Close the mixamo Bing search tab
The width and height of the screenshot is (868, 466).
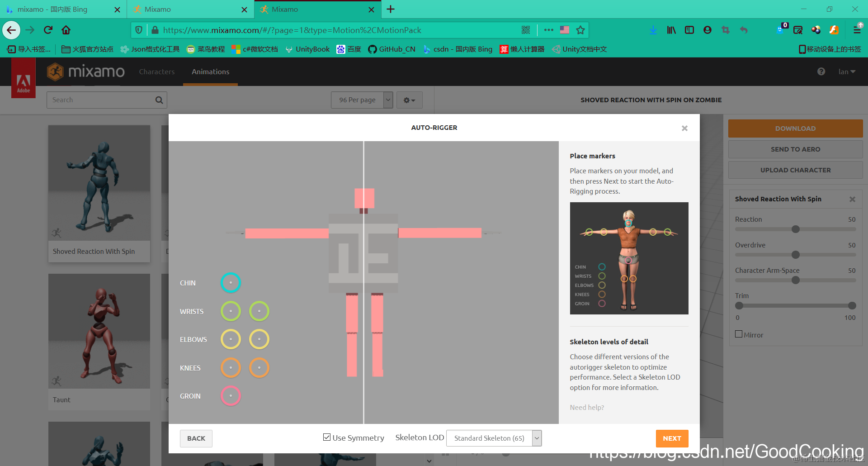point(117,10)
